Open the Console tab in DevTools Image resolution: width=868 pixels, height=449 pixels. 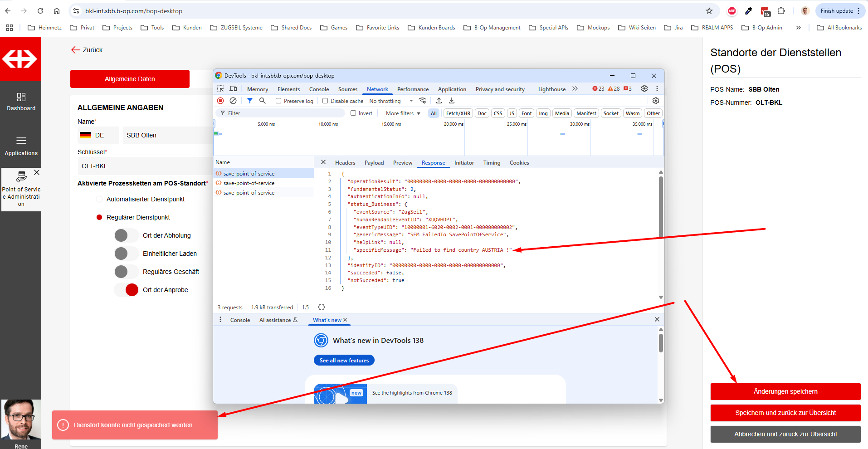tap(319, 89)
